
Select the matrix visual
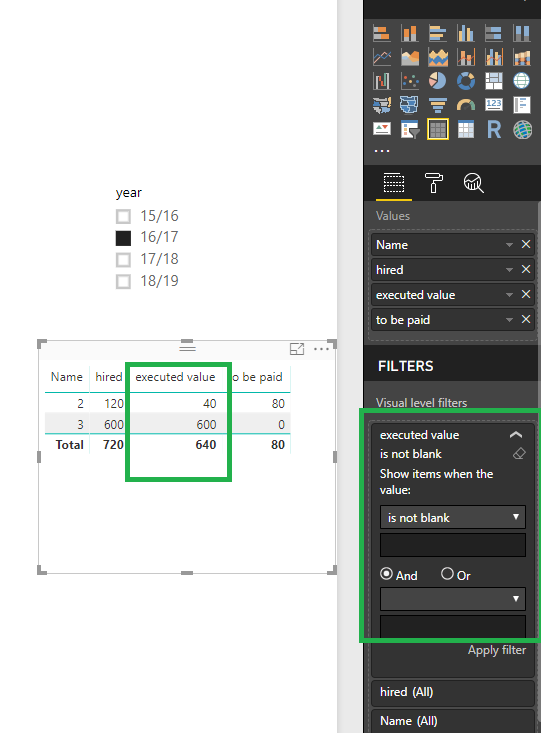(x=466, y=129)
